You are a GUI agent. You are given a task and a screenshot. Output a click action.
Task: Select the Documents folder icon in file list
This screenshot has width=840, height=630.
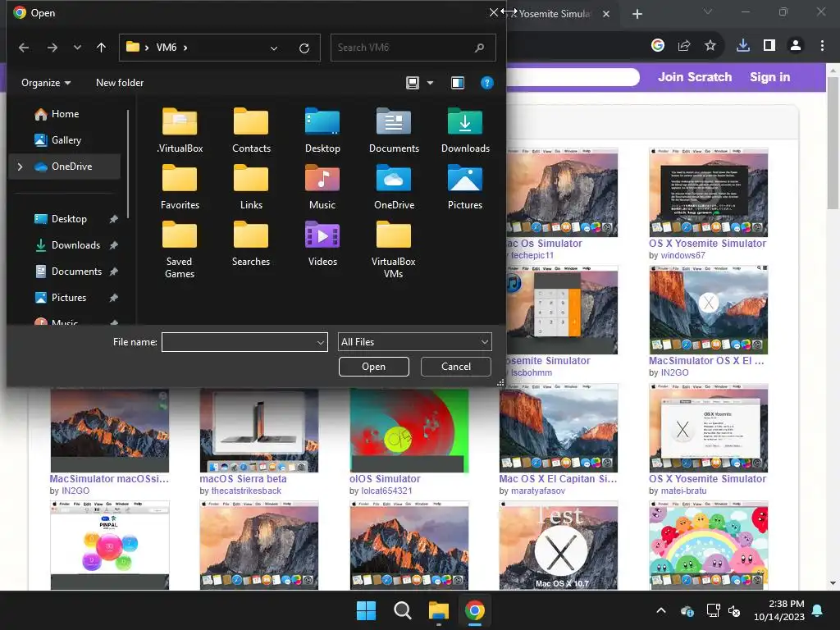pos(394,130)
